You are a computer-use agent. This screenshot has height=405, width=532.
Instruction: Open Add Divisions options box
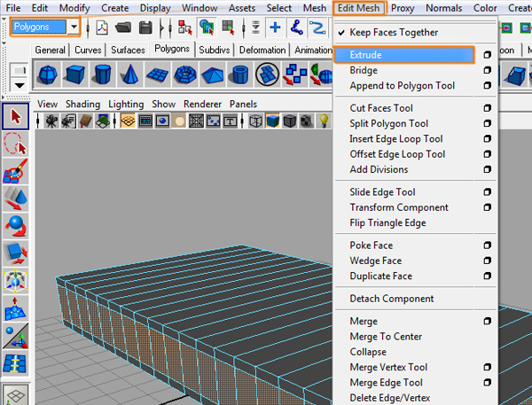(x=487, y=169)
